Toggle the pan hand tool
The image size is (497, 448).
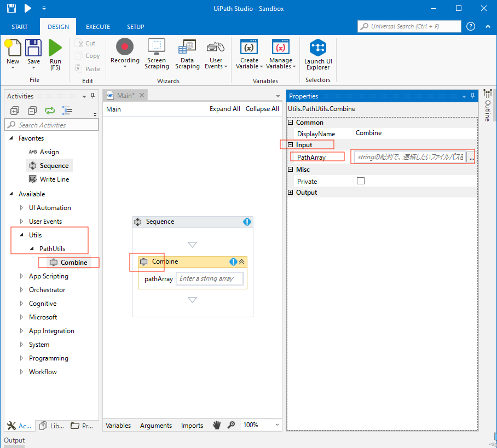[x=217, y=425]
